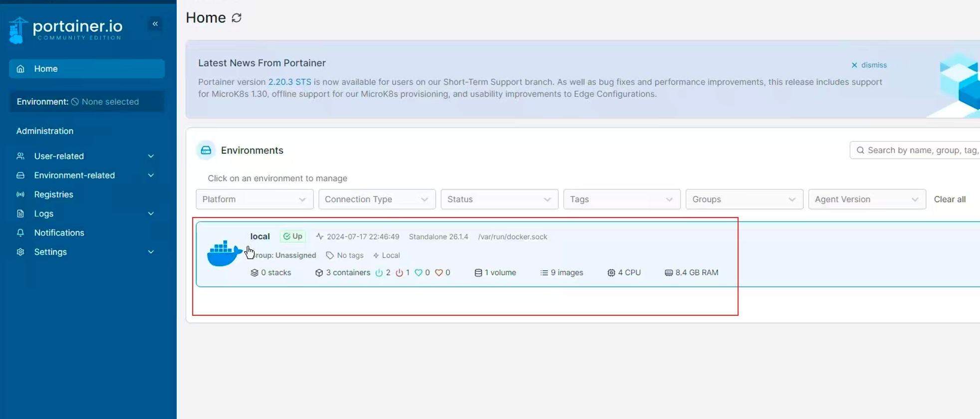The width and height of the screenshot is (980, 419).
Task: Expand the Environment-related chevron
Action: 151,175
